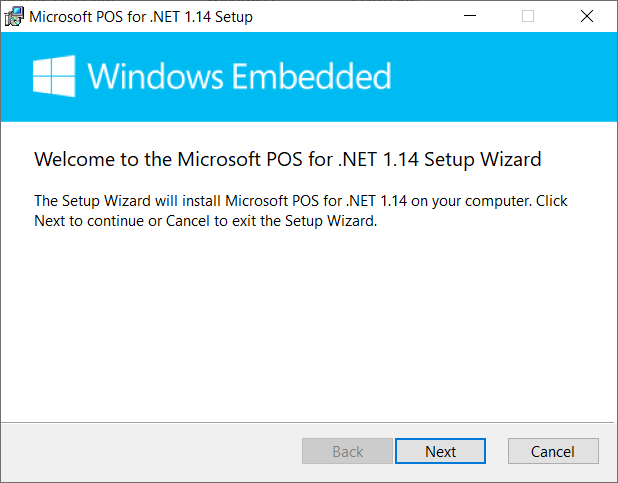Cancel the Setup Wizard
Image resolution: width=618 pixels, height=483 pixels.
(x=553, y=452)
